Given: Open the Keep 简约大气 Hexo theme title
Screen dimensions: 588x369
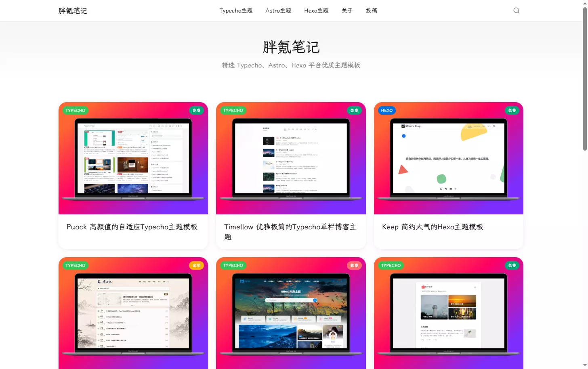Looking at the screenshot, I should point(433,227).
